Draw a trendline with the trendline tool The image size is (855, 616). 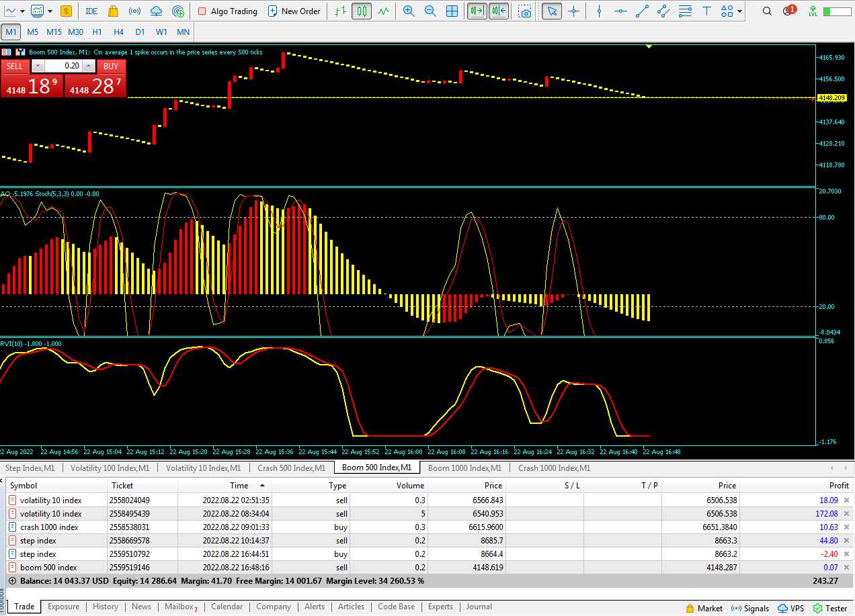[642, 11]
